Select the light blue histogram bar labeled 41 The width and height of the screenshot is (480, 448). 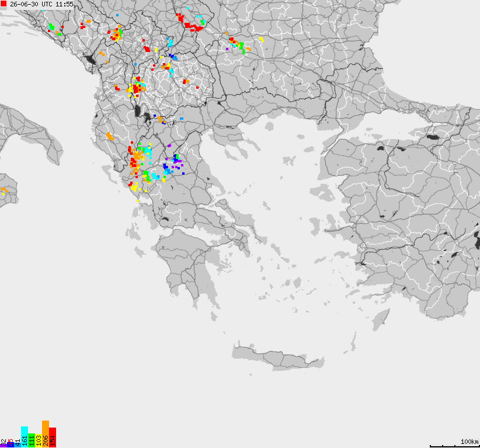point(18,445)
